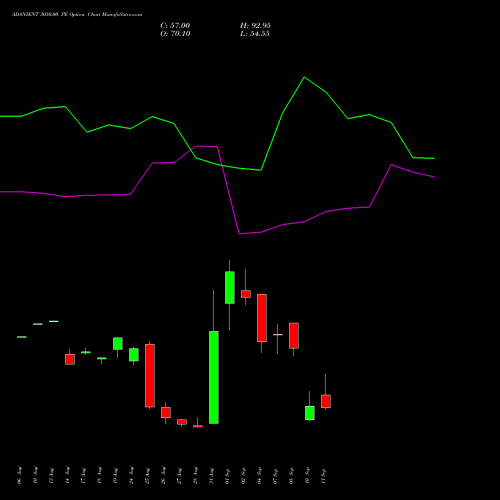Select the green candle above 19 Aug
500x500 pixels.
(x=118, y=344)
